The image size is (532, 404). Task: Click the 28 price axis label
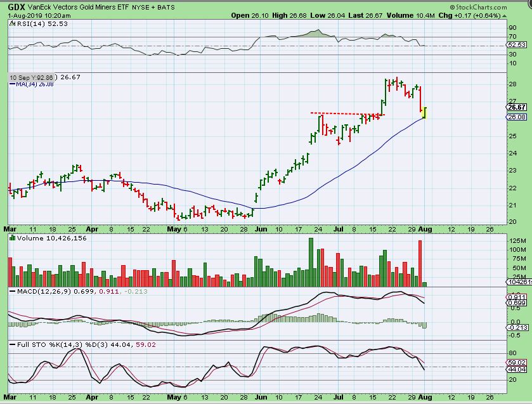point(513,84)
